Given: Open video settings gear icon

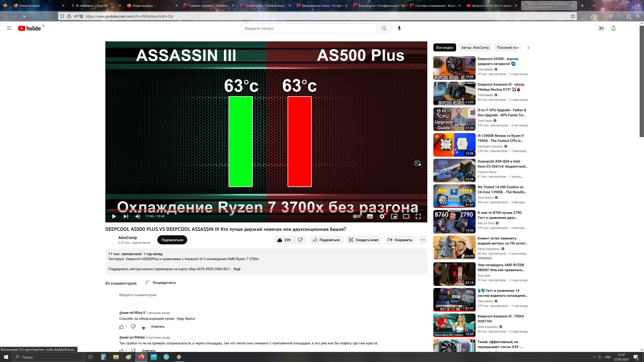Looking at the screenshot, I should pos(382,216).
